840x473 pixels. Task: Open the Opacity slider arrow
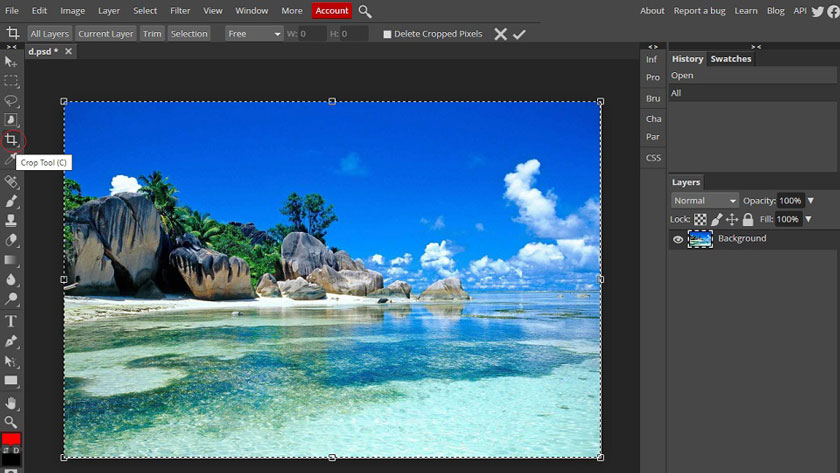click(x=811, y=201)
